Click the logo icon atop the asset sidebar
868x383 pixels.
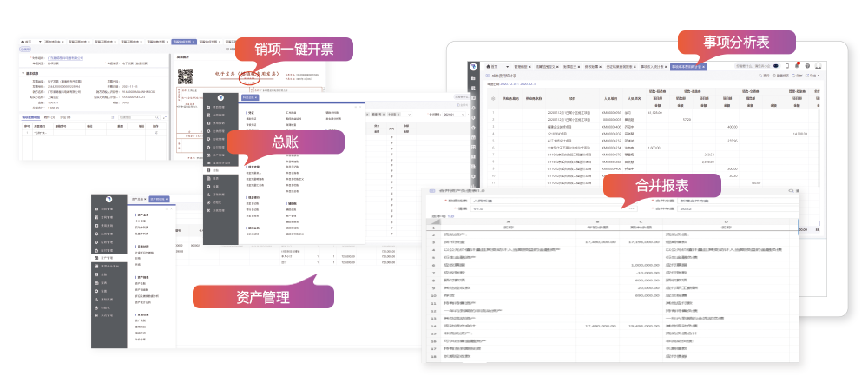(x=109, y=200)
